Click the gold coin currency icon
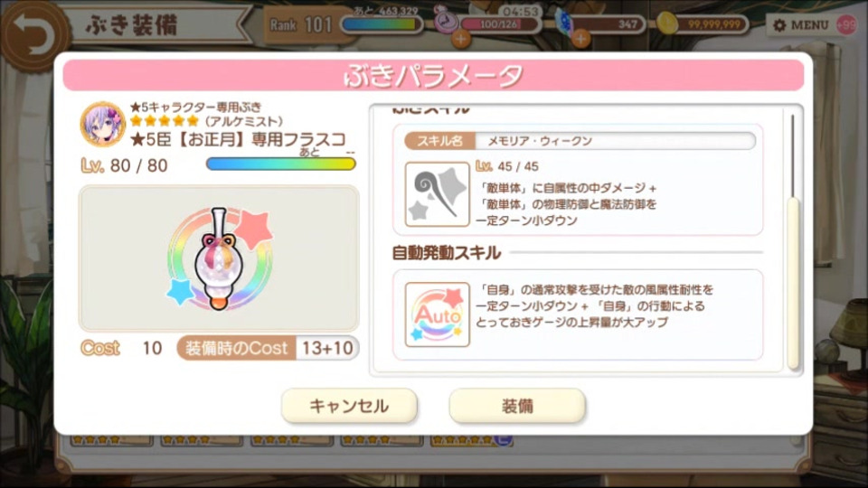Screen dimensions: 868x488 [x=667, y=23]
